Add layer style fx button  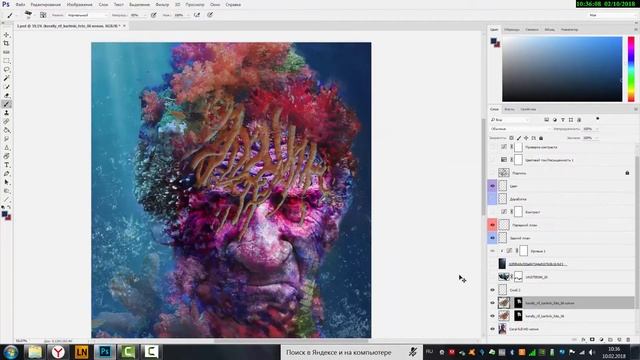(584, 340)
